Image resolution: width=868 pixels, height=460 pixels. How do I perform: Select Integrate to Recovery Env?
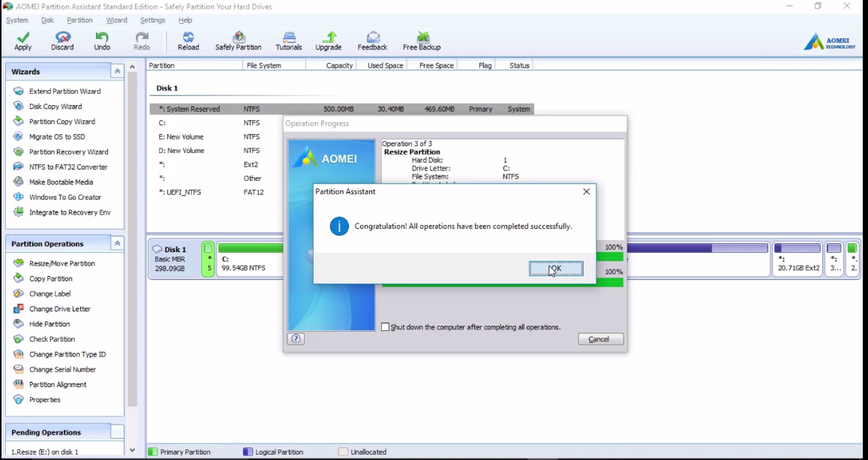click(x=70, y=212)
